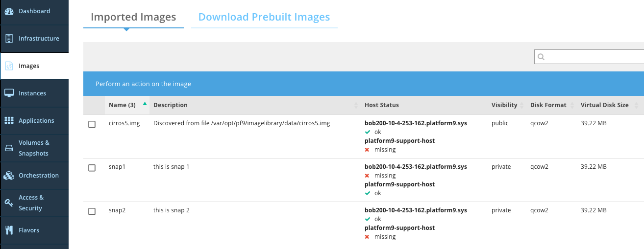The height and width of the screenshot is (249, 644).
Task: Switch to the Imported Images tab
Action: (133, 18)
